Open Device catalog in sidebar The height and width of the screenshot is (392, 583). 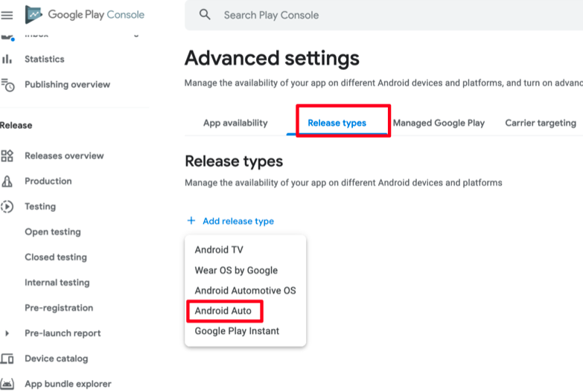click(57, 359)
